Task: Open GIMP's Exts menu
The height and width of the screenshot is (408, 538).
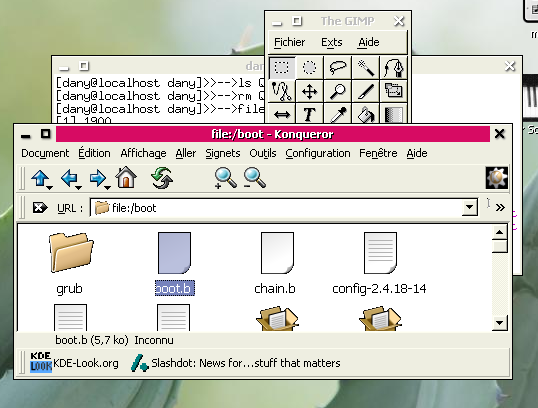Action: (332, 42)
